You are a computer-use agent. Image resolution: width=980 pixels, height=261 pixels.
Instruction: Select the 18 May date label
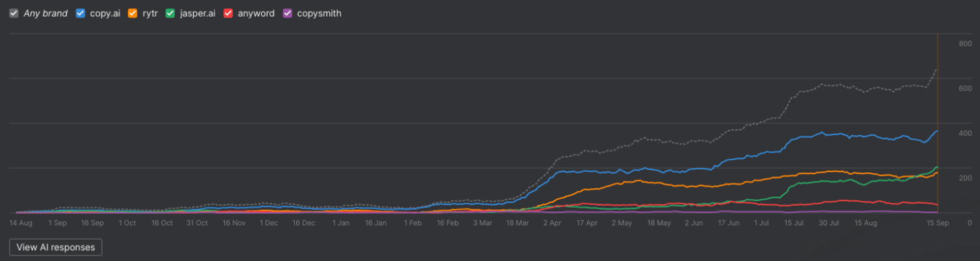659,223
